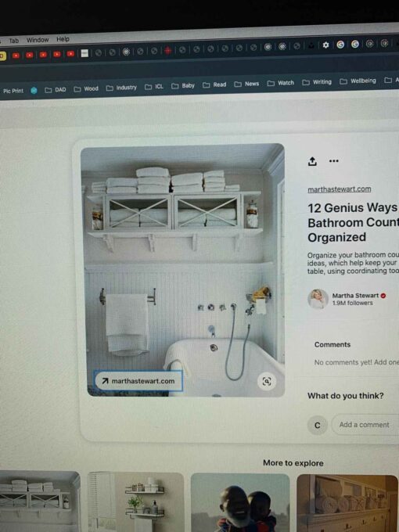Open the Window menu in menu bar
This screenshot has width=399, height=532.
coord(38,40)
